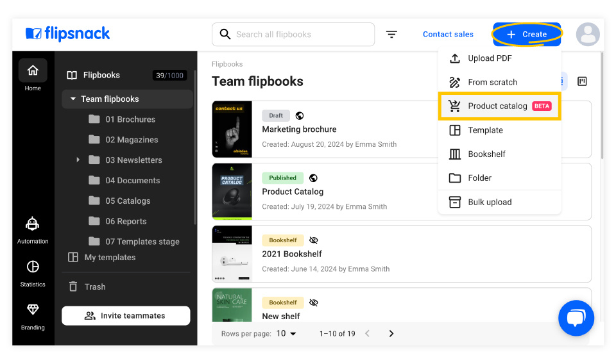
Task: Click the Contact sales link
Action: click(x=448, y=35)
